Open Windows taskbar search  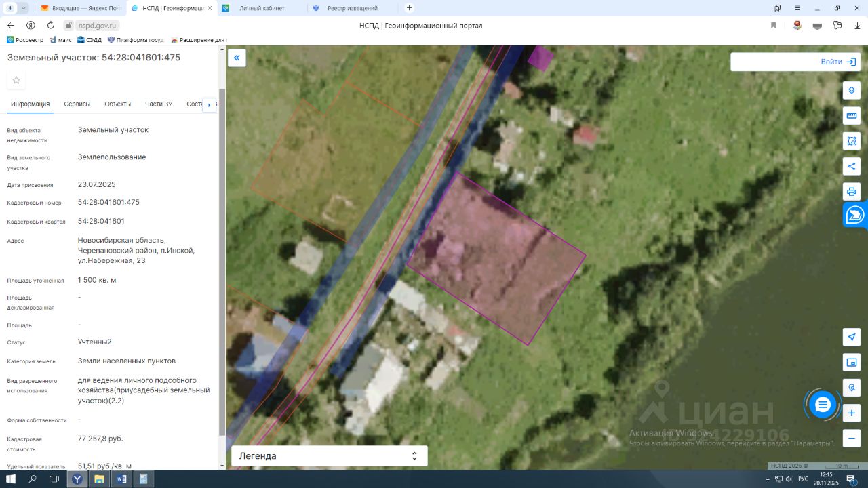[x=33, y=479]
